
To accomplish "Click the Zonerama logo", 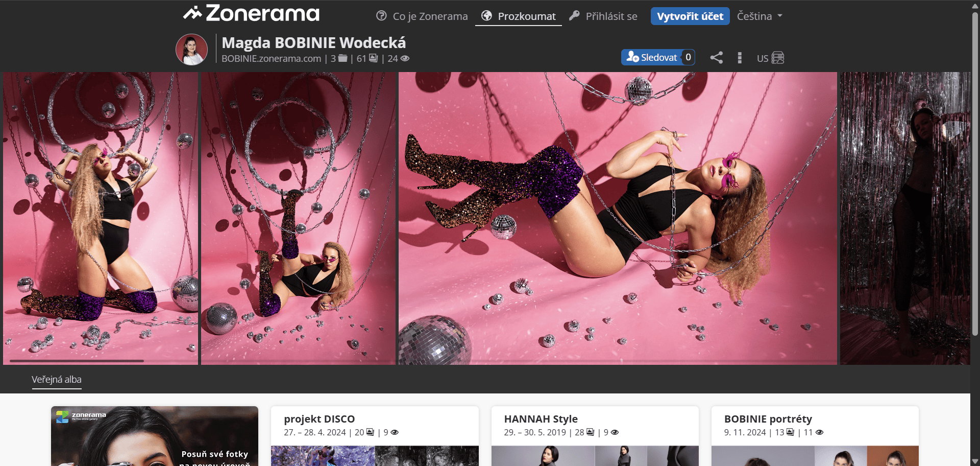I will tap(251, 13).
